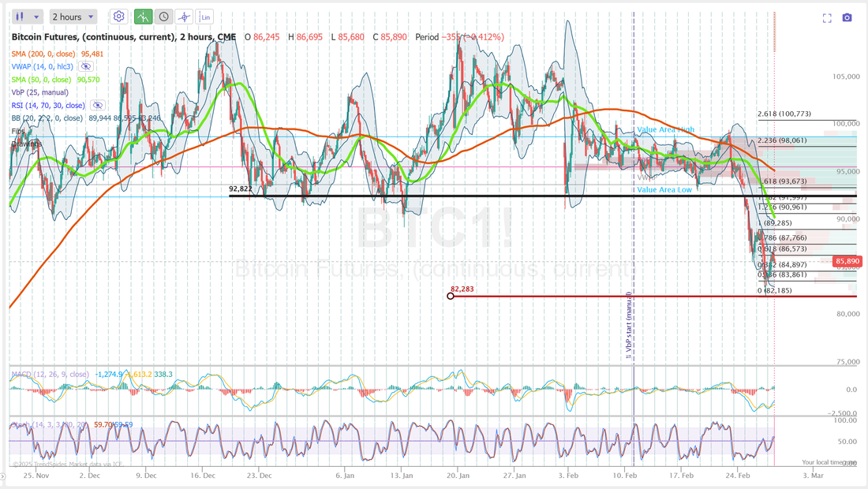Screen dimensions: 868x489
Task: Select the SMA (50, 0, close) indicator label
Action: (41, 80)
